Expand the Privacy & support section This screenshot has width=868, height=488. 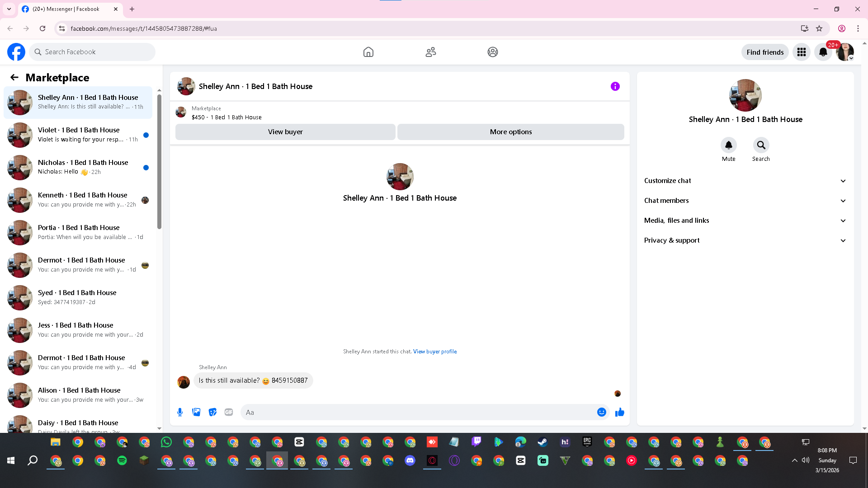pos(745,240)
